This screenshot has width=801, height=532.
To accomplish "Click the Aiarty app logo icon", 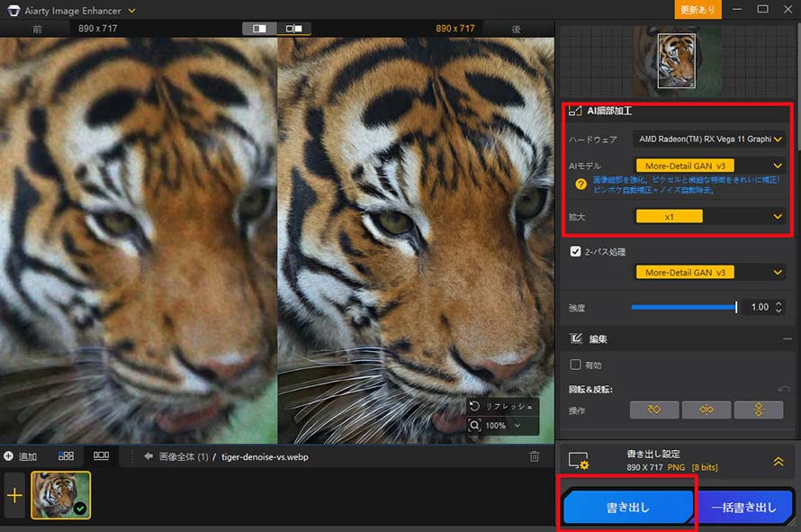I will click(x=13, y=10).
